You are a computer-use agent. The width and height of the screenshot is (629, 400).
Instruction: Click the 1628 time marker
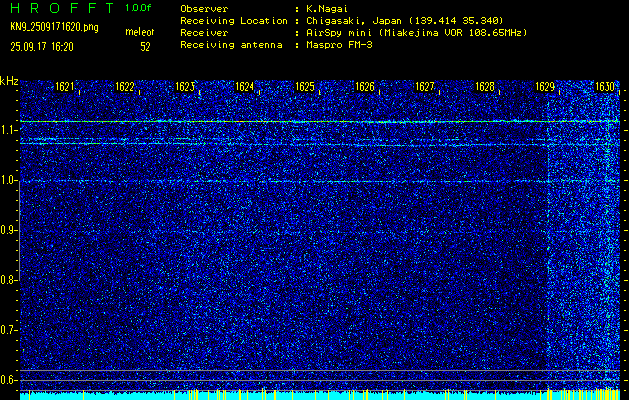click(x=485, y=87)
